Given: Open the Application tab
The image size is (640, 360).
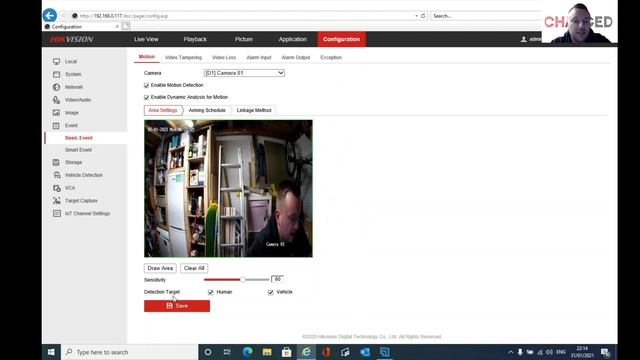Looking at the screenshot, I should [x=293, y=39].
